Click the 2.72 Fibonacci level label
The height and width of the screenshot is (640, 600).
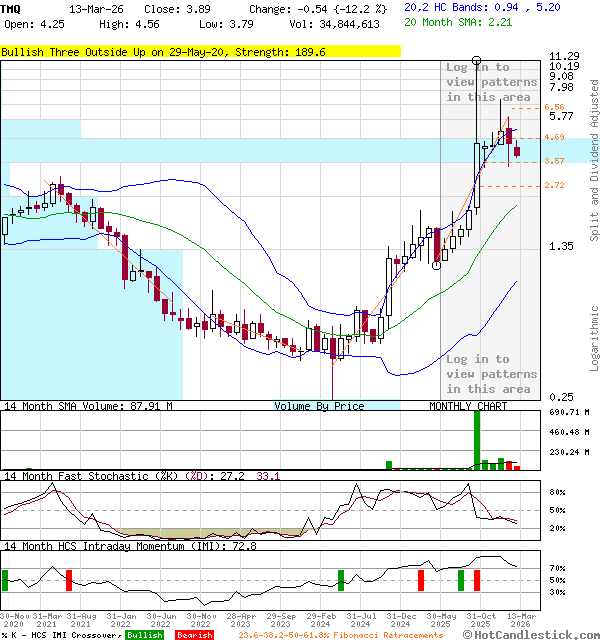[554, 185]
